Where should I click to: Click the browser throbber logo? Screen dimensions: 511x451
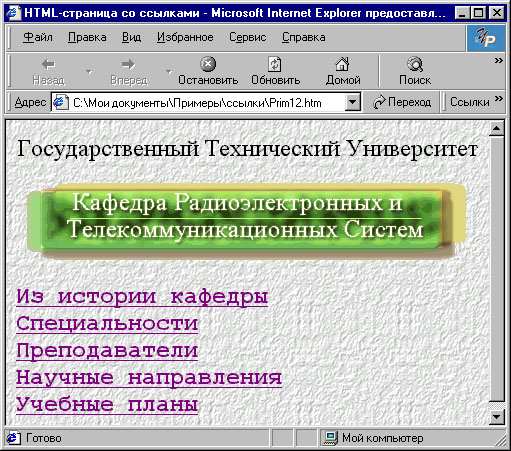point(486,38)
